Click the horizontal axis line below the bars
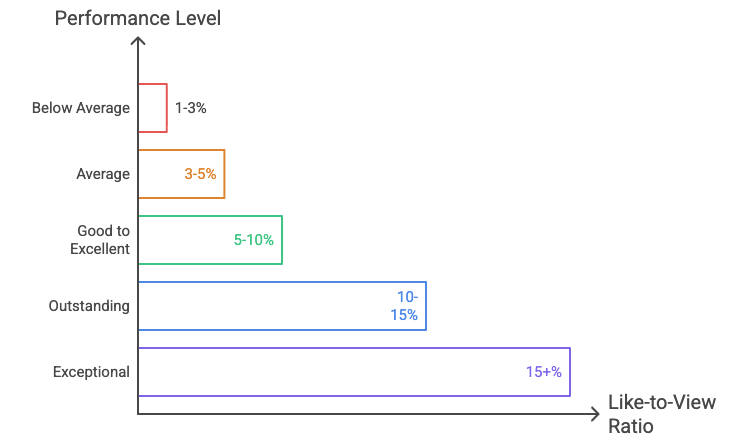 coord(360,414)
